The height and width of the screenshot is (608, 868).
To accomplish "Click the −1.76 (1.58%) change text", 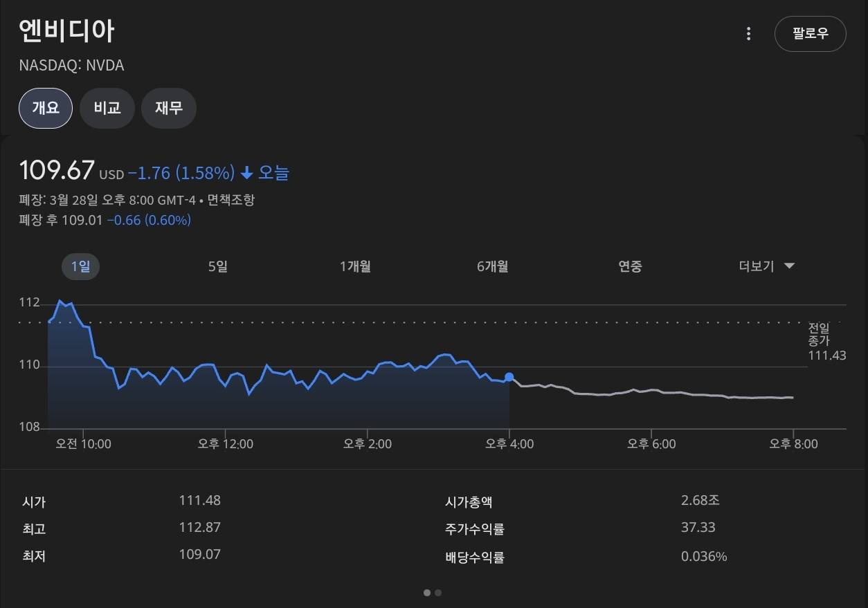I will click(x=181, y=172).
